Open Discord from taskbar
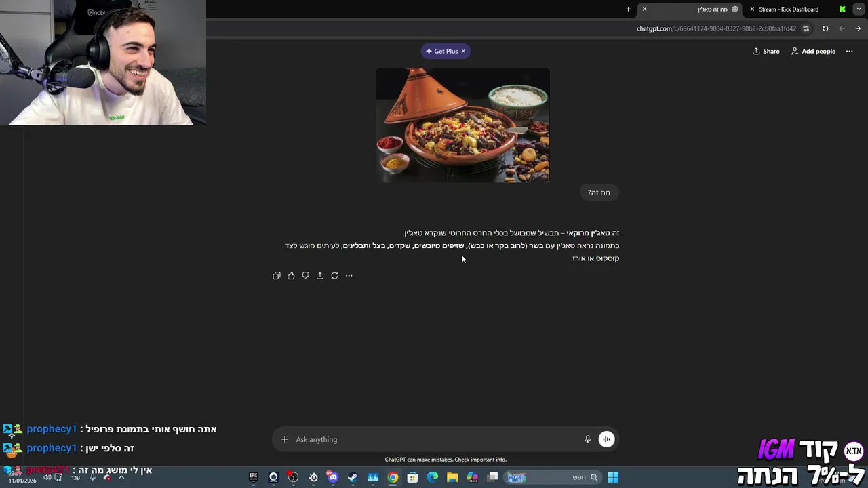This screenshot has height=488, width=868. pyautogui.click(x=333, y=477)
